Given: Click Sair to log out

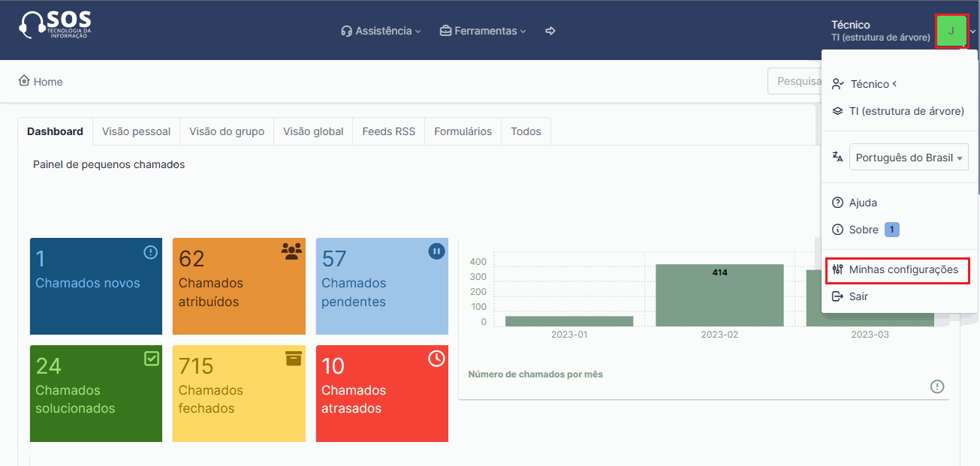Looking at the screenshot, I should pyautogui.click(x=858, y=296).
